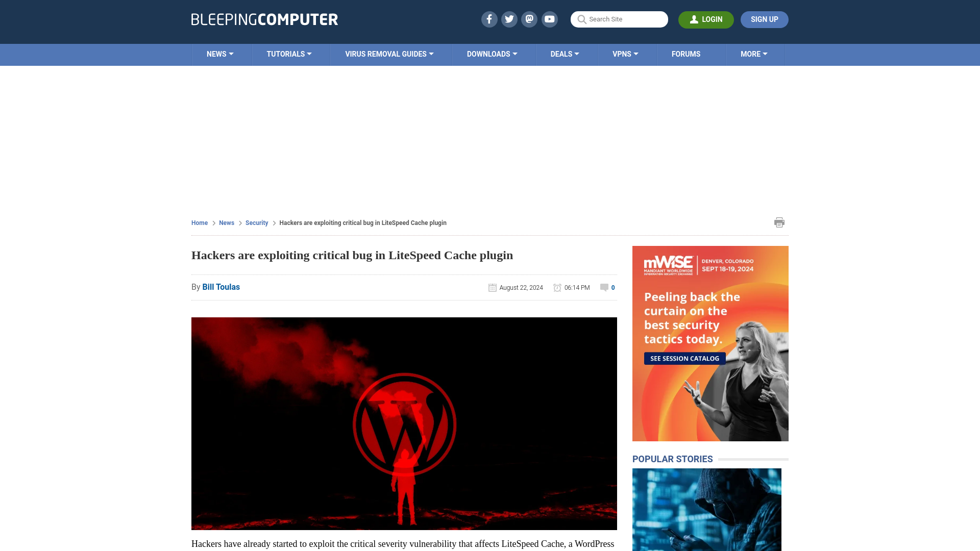Click the Search Site input field

(x=619, y=19)
